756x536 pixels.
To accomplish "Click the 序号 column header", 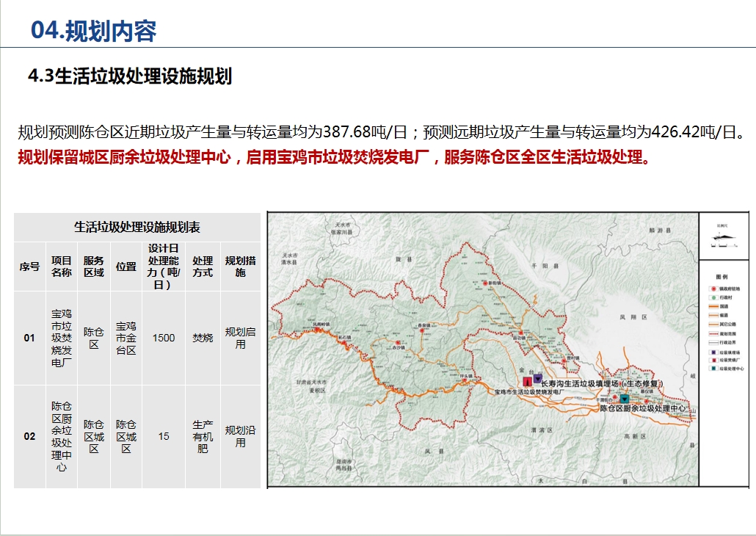I will click(29, 267).
